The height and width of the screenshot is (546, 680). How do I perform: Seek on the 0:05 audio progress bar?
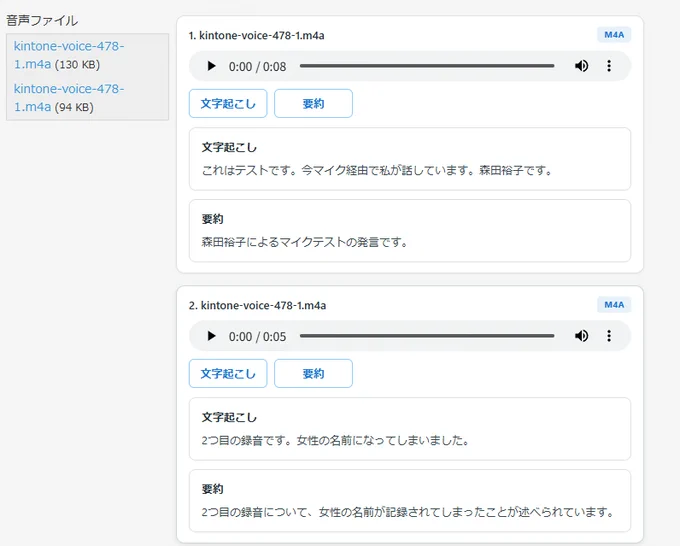(427, 336)
